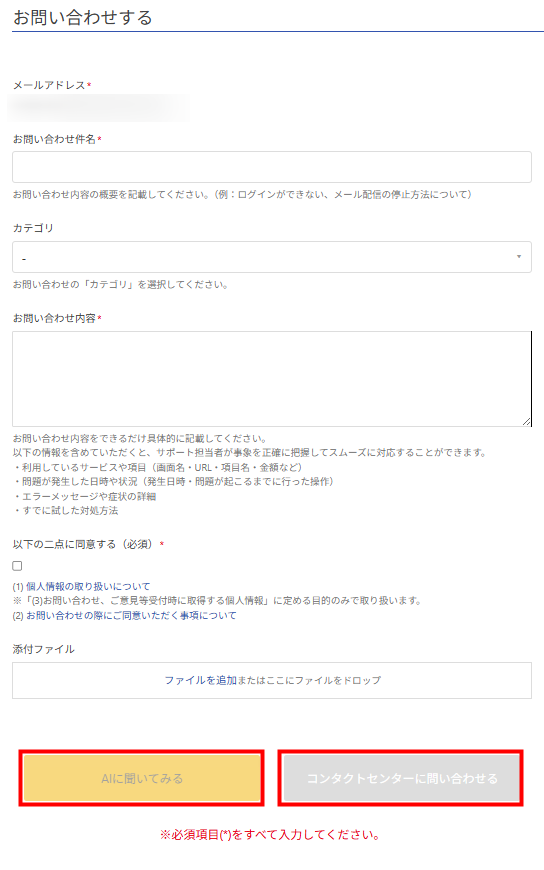Click the blurred メールアドレス email field
Screen dimensions: 544x870
[99, 108]
